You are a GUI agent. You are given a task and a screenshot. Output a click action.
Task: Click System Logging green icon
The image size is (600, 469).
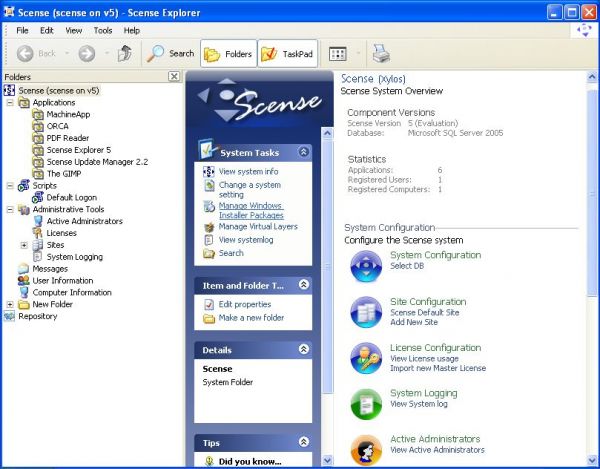pos(366,404)
